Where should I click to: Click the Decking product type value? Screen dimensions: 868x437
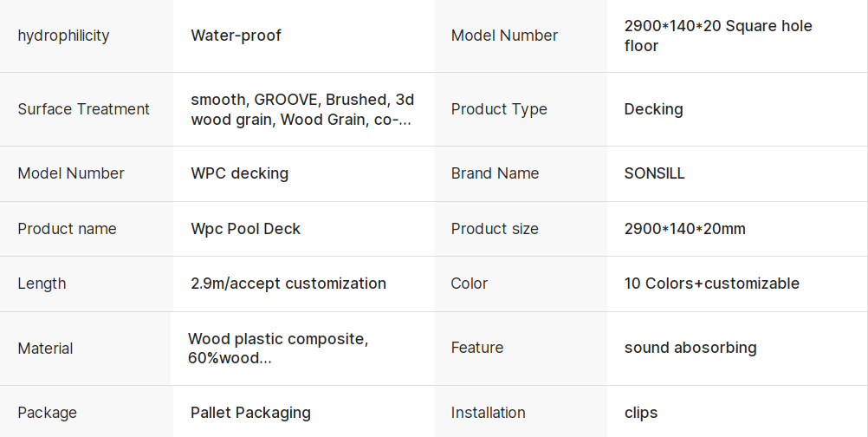(x=653, y=109)
